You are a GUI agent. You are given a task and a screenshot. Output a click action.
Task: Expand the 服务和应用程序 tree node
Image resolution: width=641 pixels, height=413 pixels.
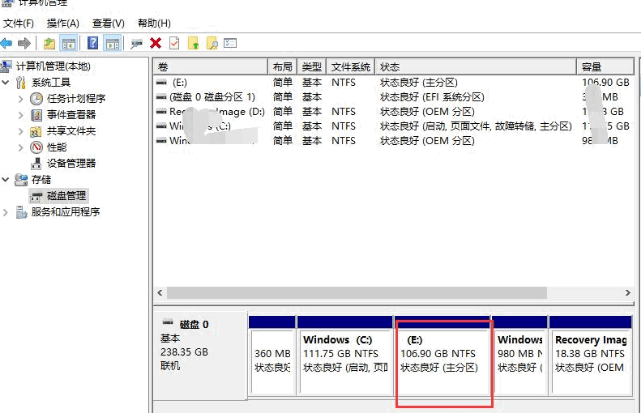click(x=7, y=212)
